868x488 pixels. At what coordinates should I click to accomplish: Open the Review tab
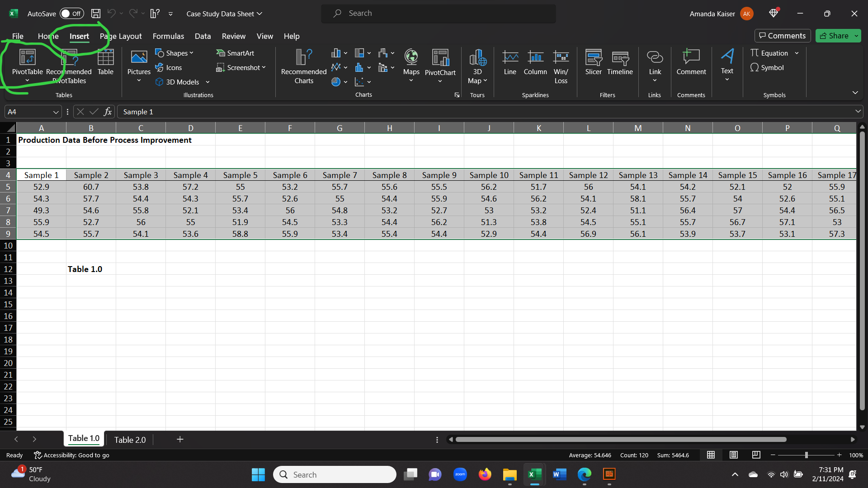coord(233,36)
